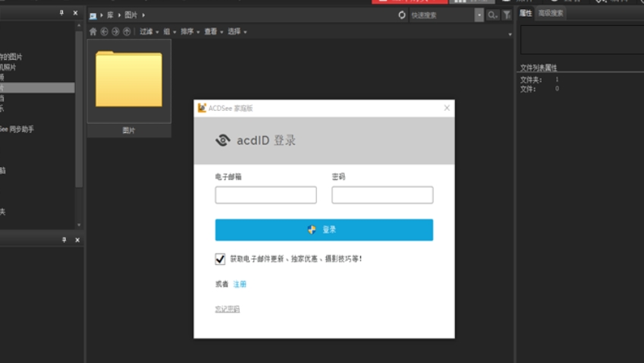644x363 pixels.
Task: Click the folder pane scrollbar
Action: [79, 109]
